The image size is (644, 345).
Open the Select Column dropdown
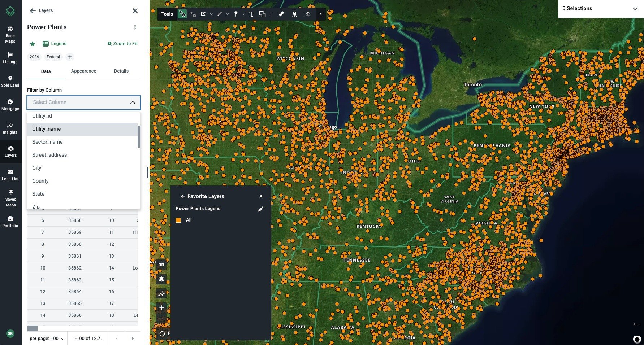(83, 102)
